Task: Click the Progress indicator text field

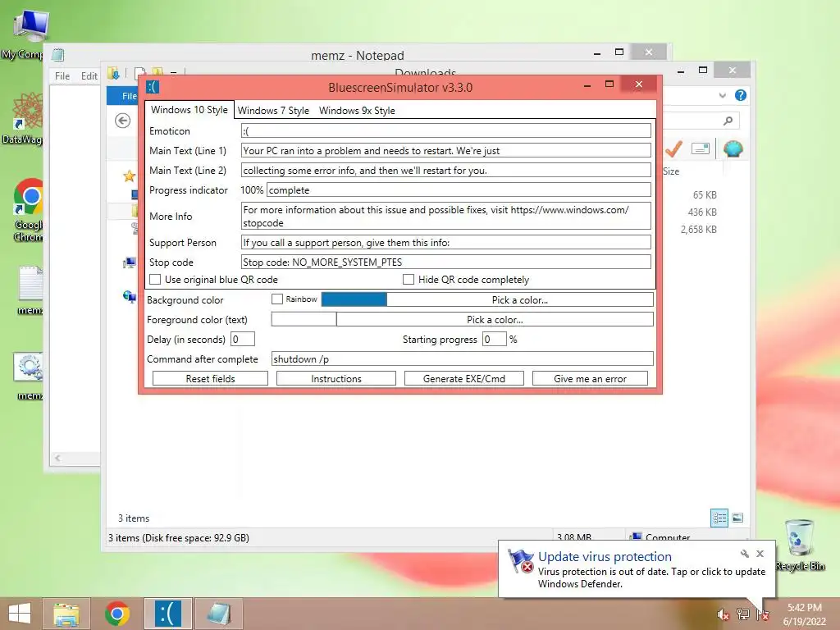Action: tap(459, 189)
